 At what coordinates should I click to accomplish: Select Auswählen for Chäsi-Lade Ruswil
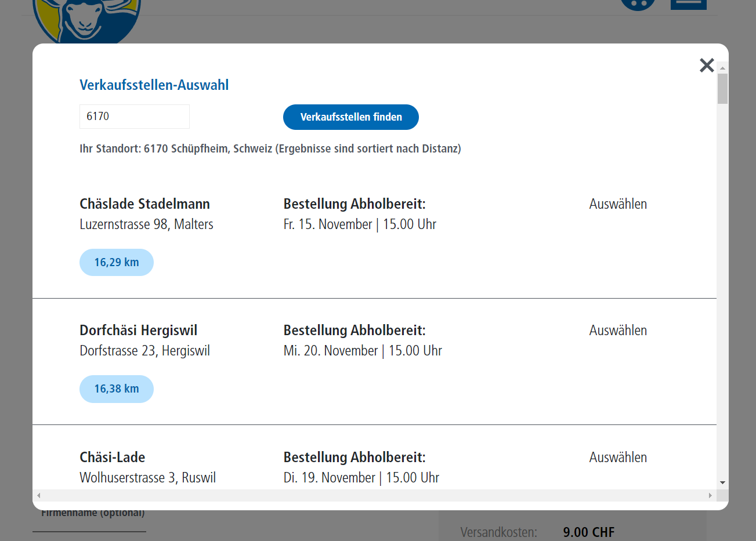pyautogui.click(x=618, y=458)
